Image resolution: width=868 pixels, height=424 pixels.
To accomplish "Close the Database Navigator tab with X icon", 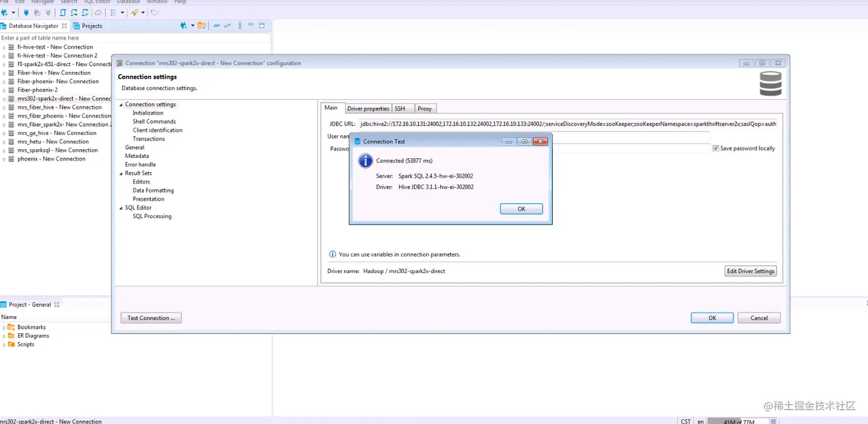I will (x=64, y=26).
